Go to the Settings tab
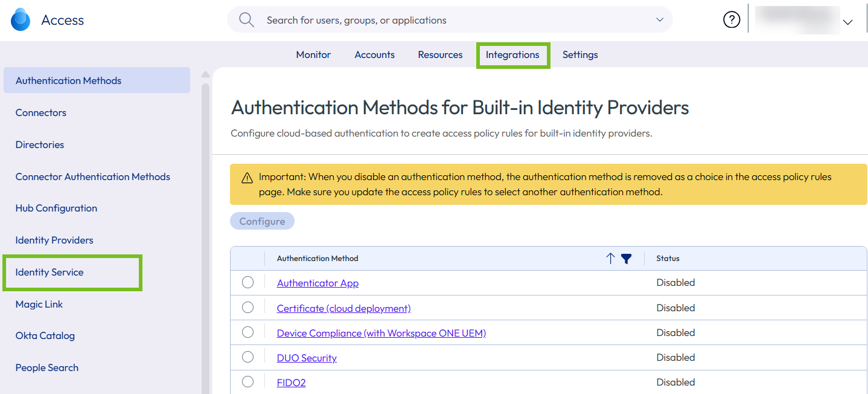 580,55
